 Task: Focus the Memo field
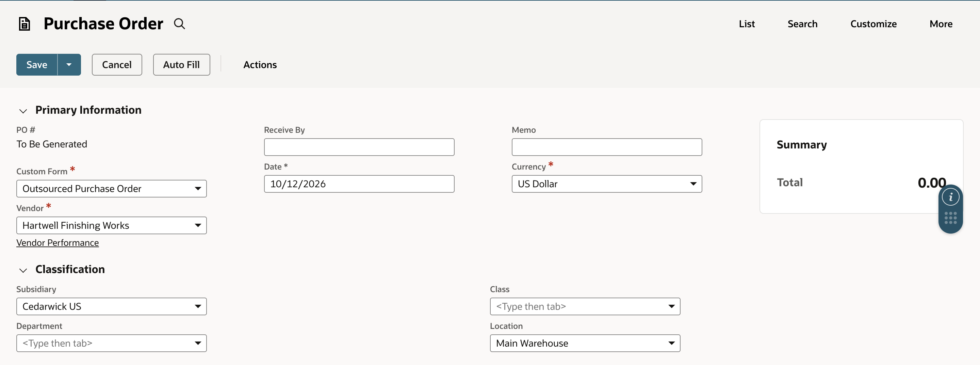tap(607, 147)
